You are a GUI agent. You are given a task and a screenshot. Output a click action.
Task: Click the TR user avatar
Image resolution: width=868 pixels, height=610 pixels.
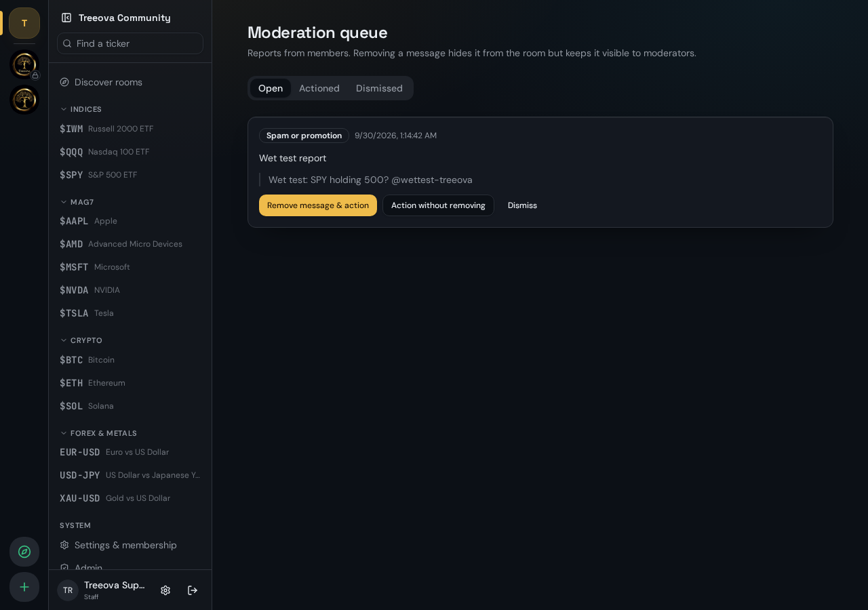(68, 590)
